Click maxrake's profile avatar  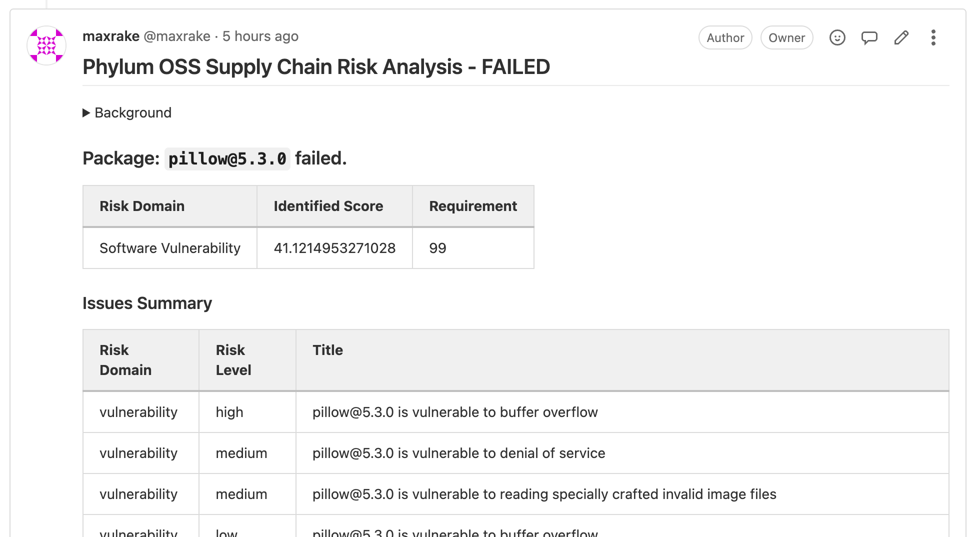pyautogui.click(x=46, y=45)
